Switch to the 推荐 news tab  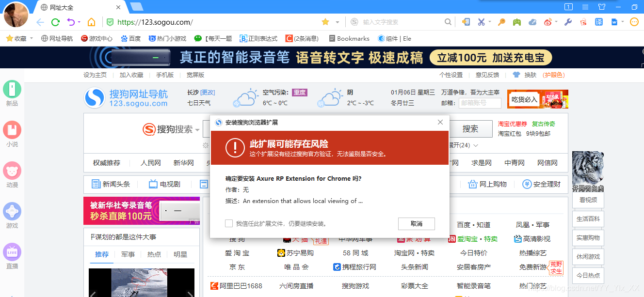point(102,254)
